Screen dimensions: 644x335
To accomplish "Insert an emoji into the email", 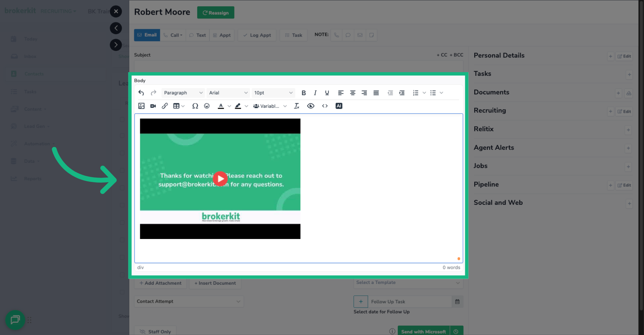I will coord(207,106).
